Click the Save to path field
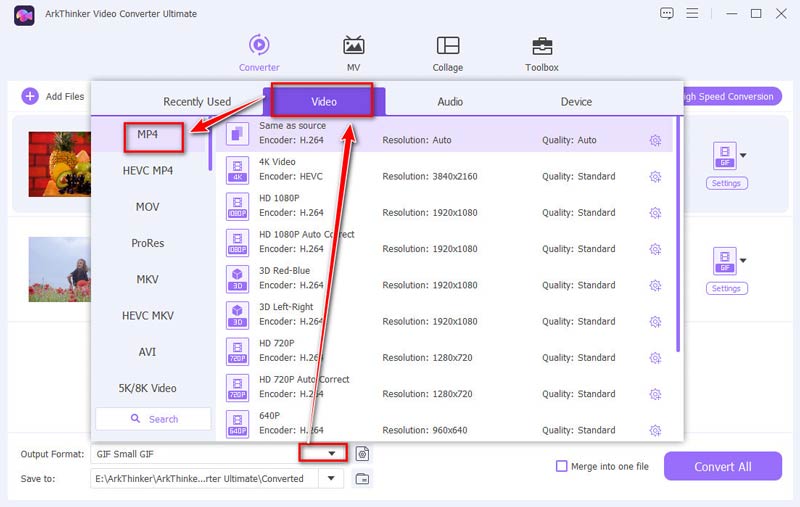800x507 pixels. click(x=207, y=478)
